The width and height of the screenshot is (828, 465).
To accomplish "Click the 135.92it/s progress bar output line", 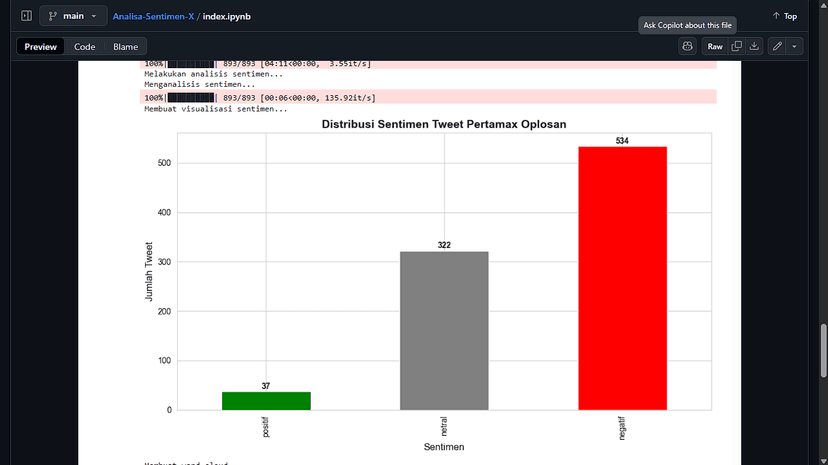I will tap(428, 97).
